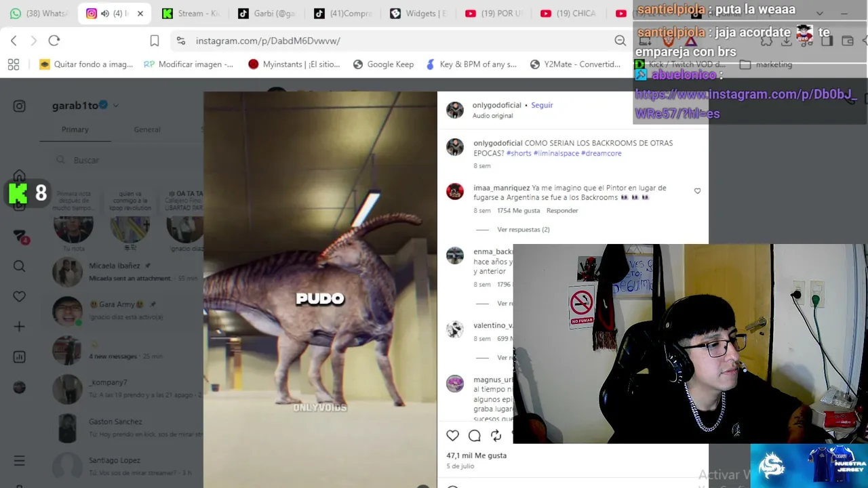Open the imaa_manriquez commenter profile name
Viewport: 868px width, 488px height.
click(502, 188)
